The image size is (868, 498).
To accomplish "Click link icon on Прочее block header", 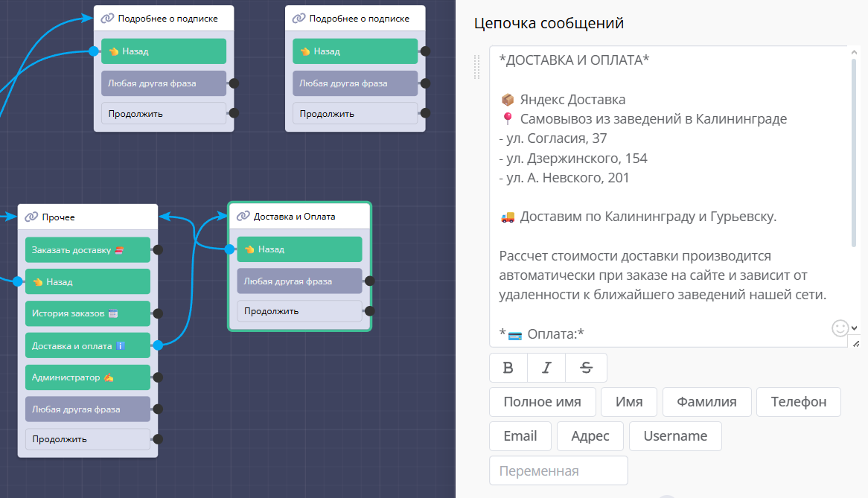I will coord(31,217).
